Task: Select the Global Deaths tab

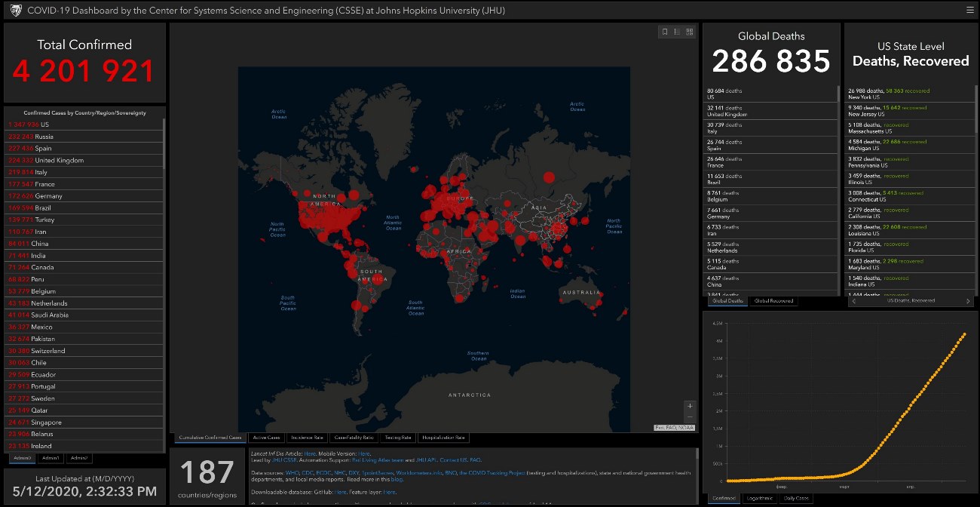Action: [x=727, y=301]
